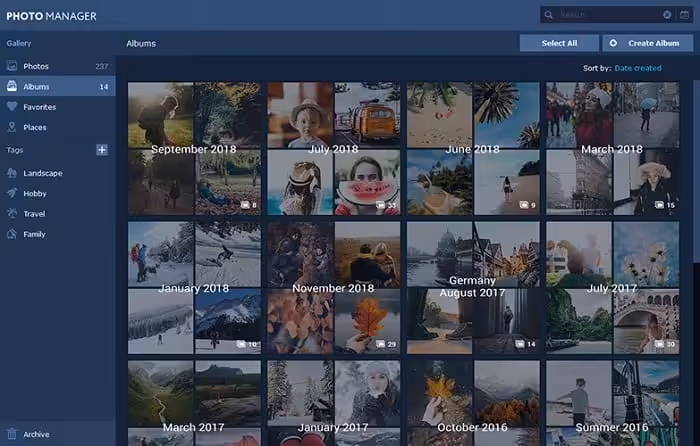This screenshot has width=700, height=446.
Task: Open Photos in the Gallery sidebar
Action: coord(36,66)
